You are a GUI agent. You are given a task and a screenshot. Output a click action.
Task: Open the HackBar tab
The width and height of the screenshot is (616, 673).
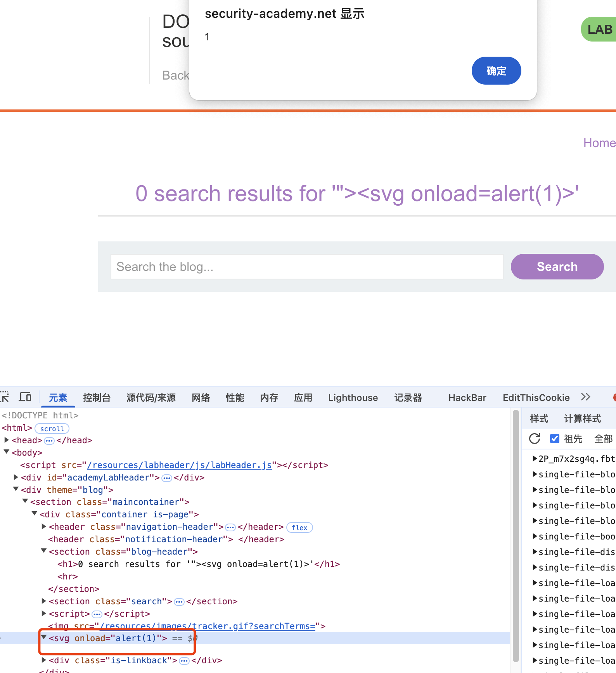tap(467, 397)
